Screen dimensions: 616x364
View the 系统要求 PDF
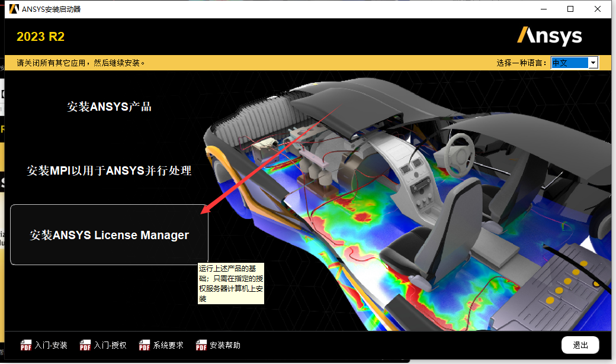168,345
